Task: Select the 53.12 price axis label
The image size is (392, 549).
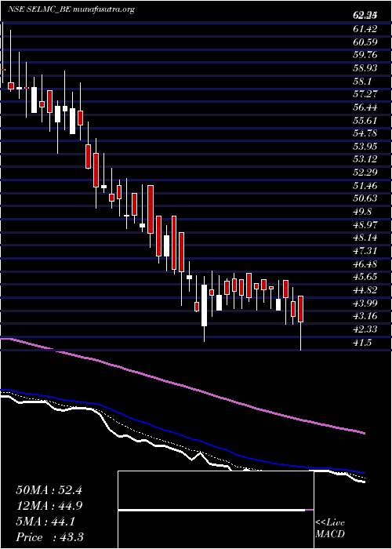Action: (365, 160)
